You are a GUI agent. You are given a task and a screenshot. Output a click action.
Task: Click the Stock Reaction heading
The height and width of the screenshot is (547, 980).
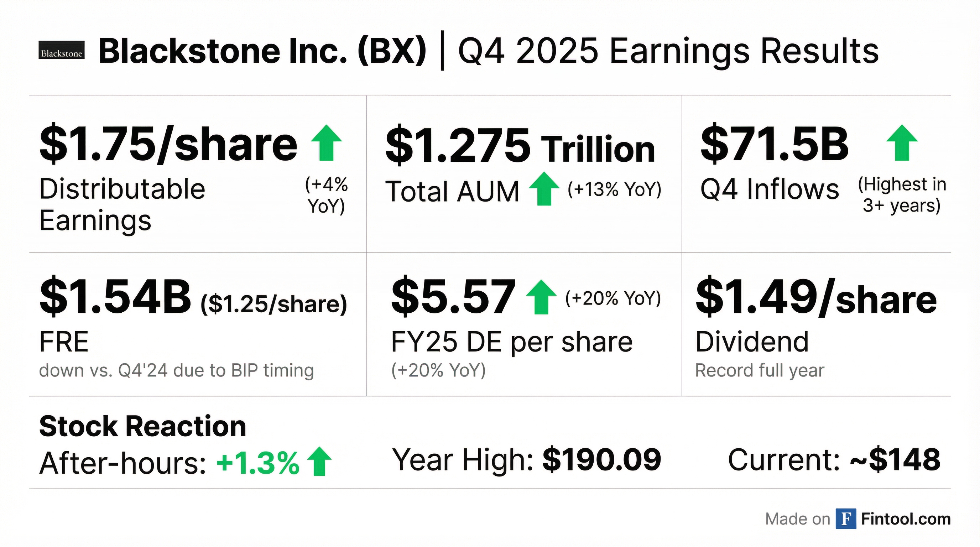143,426
